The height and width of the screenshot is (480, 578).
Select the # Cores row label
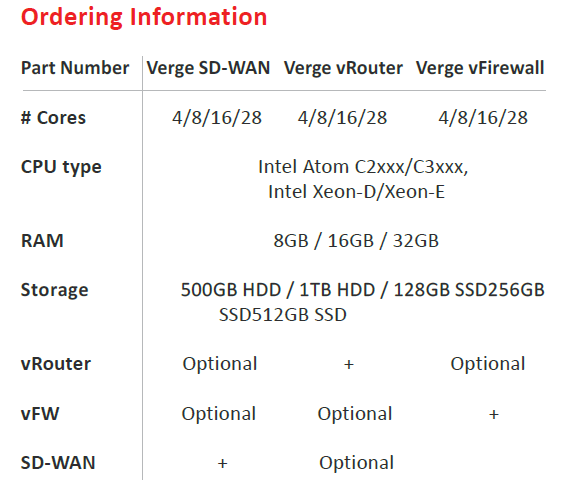tap(53, 118)
